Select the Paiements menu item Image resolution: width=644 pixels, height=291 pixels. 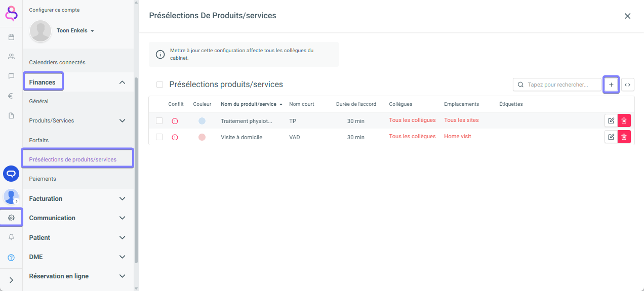[x=43, y=179]
